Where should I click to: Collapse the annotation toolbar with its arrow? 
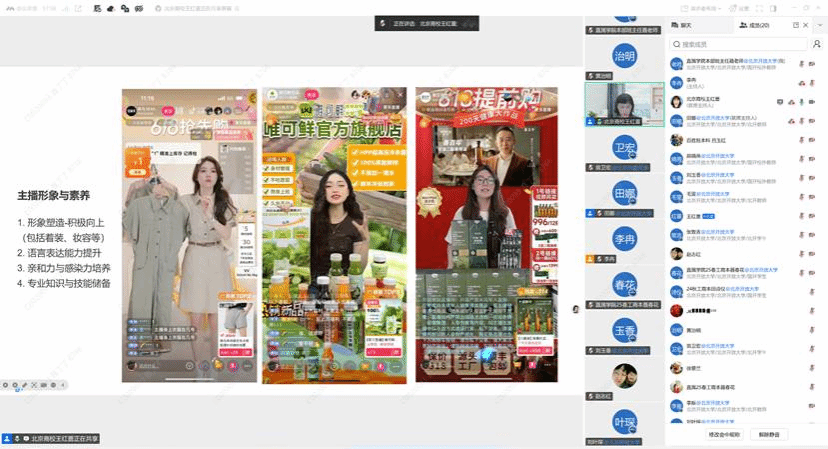point(63,385)
